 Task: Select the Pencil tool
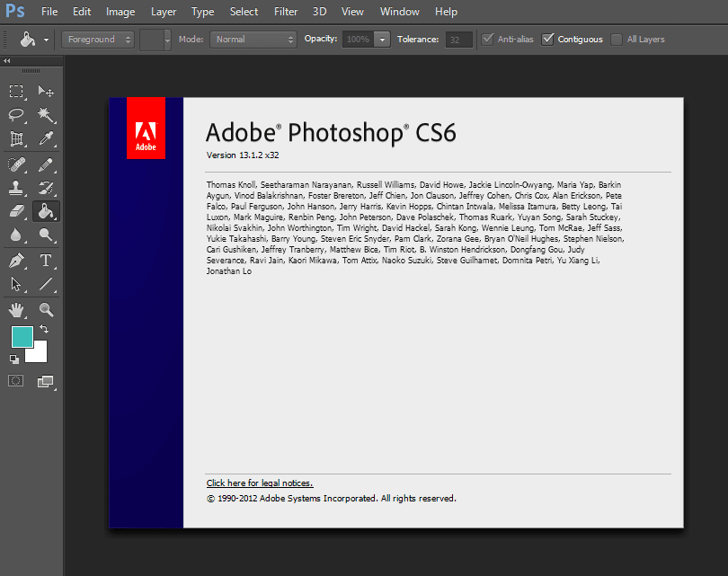pyautogui.click(x=46, y=164)
